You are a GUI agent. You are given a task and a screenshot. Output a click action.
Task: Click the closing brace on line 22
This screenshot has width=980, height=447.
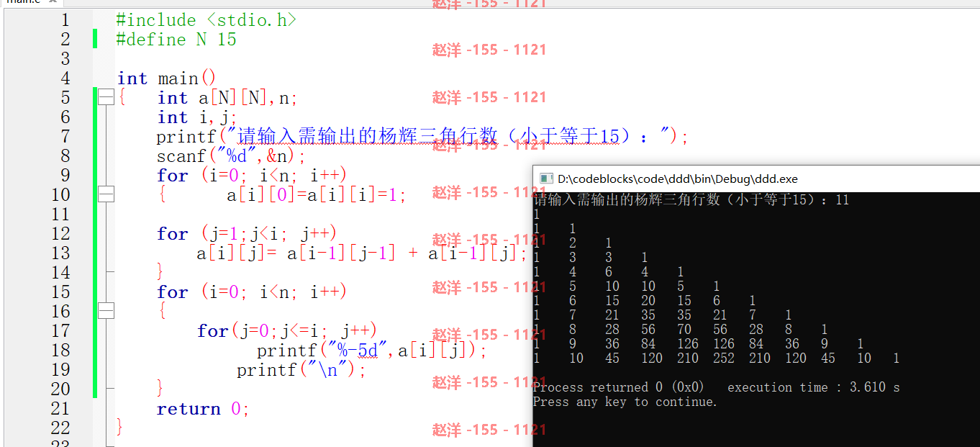point(120,428)
